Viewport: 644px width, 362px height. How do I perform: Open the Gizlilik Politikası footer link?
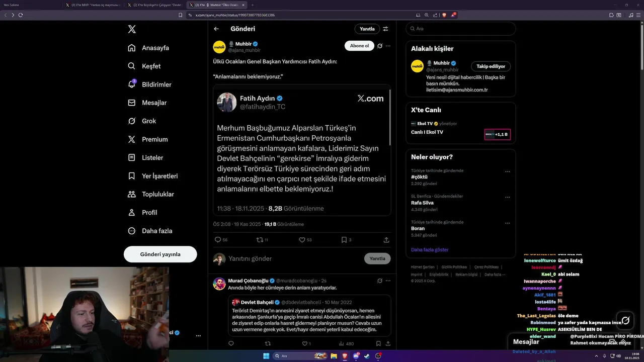(x=454, y=267)
